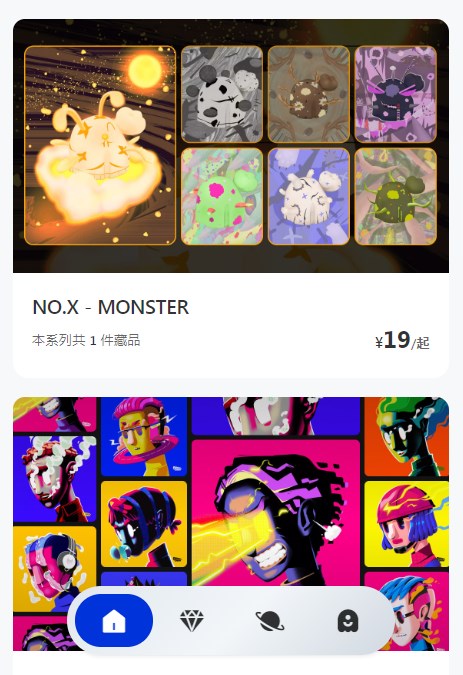Viewport: 463px width, 675px height.
Task: Select the gray spotted monster thumbnail
Action: click(x=222, y=94)
